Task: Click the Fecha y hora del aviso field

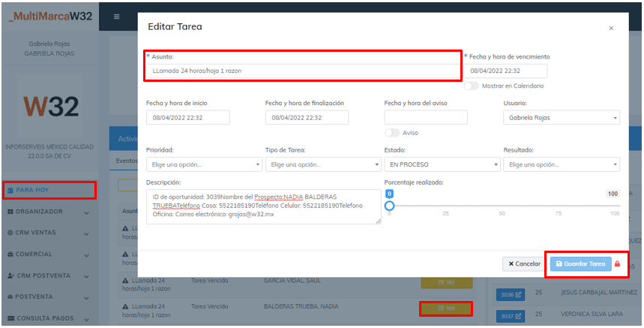Action: point(426,118)
